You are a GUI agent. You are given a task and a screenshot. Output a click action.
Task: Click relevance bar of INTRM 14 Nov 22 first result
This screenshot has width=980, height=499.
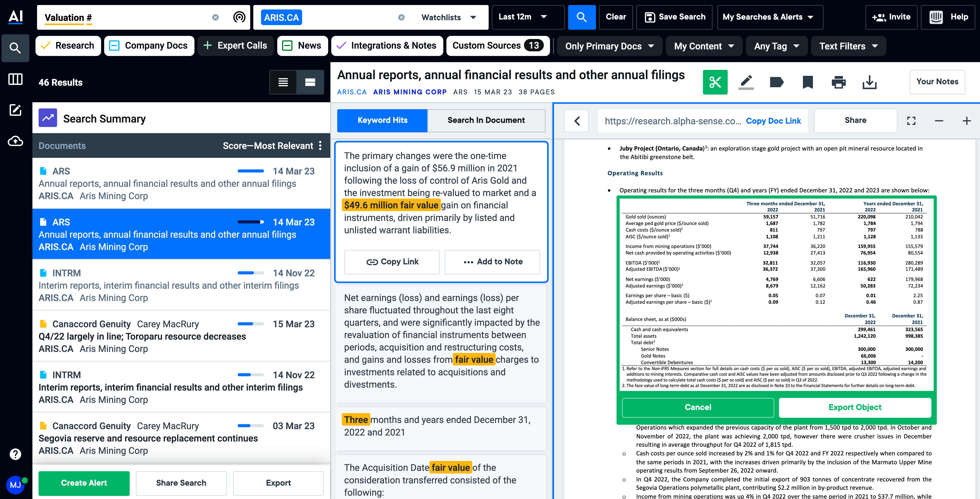(251, 273)
